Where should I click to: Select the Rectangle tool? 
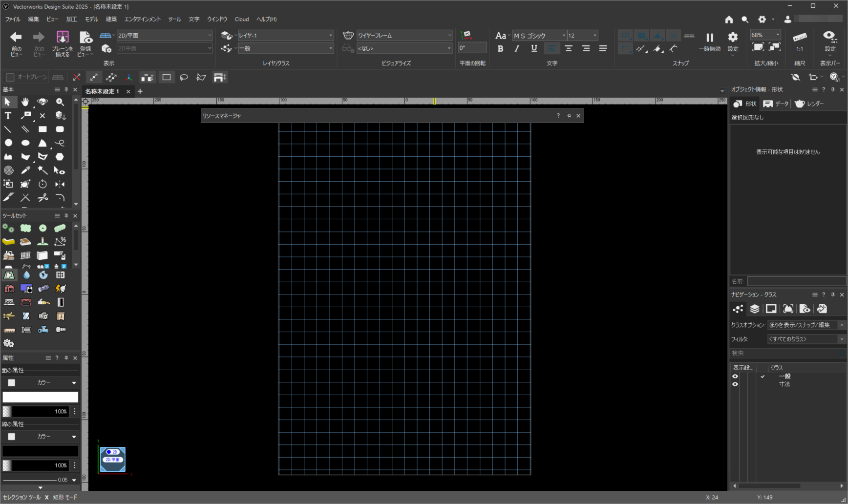43,129
